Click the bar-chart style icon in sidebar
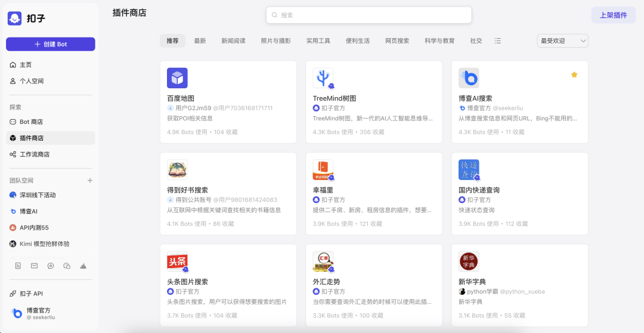Viewport: 644px width, 333px height. pyautogui.click(x=83, y=266)
